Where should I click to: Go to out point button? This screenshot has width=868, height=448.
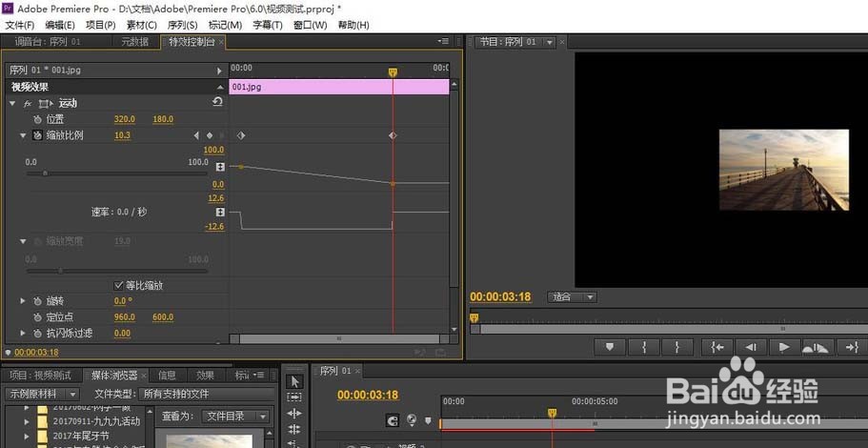pos(852,347)
